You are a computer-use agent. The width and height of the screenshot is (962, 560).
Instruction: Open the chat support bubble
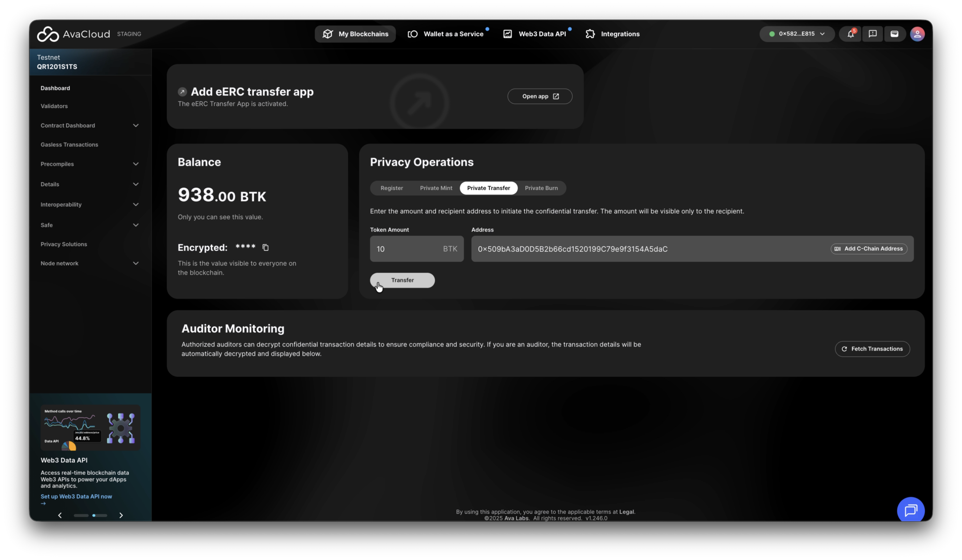(x=911, y=510)
